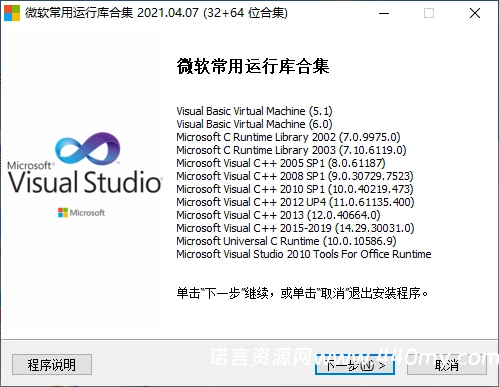The width and height of the screenshot is (499, 387).
Task: Select the heading 微软常用运行库合集
Action: pyautogui.click(x=253, y=66)
